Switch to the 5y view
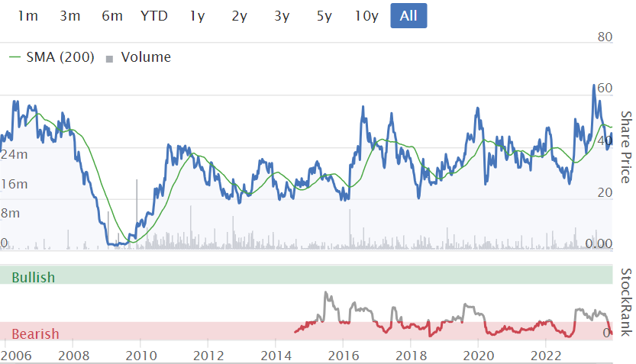The width and height of the screenshot is (636, 364). (324, 16)
